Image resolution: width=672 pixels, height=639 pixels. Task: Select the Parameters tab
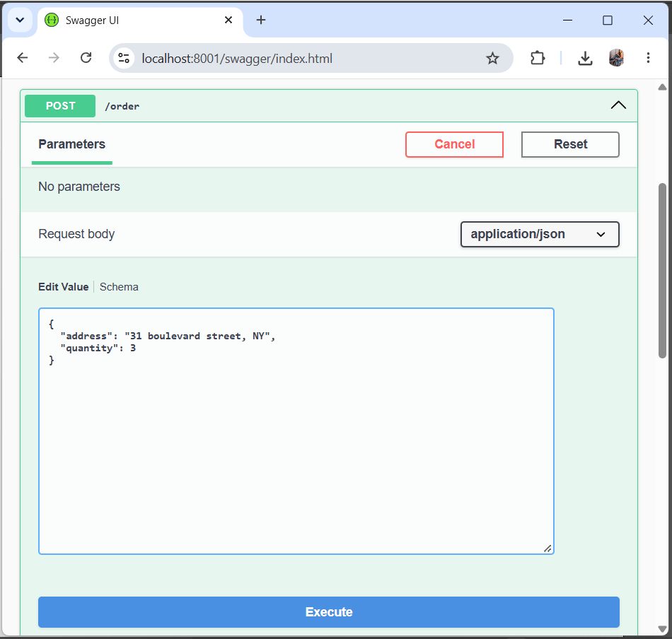coord(72,144)
